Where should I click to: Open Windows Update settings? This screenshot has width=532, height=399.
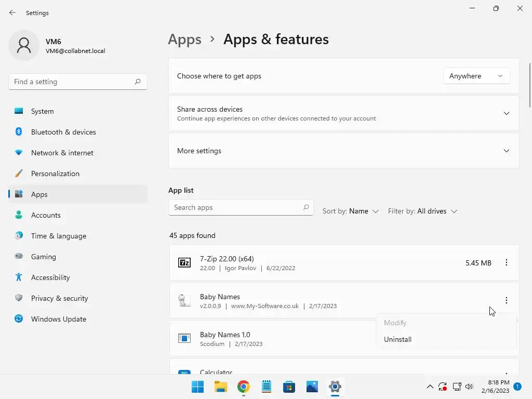tap(58, 319)
